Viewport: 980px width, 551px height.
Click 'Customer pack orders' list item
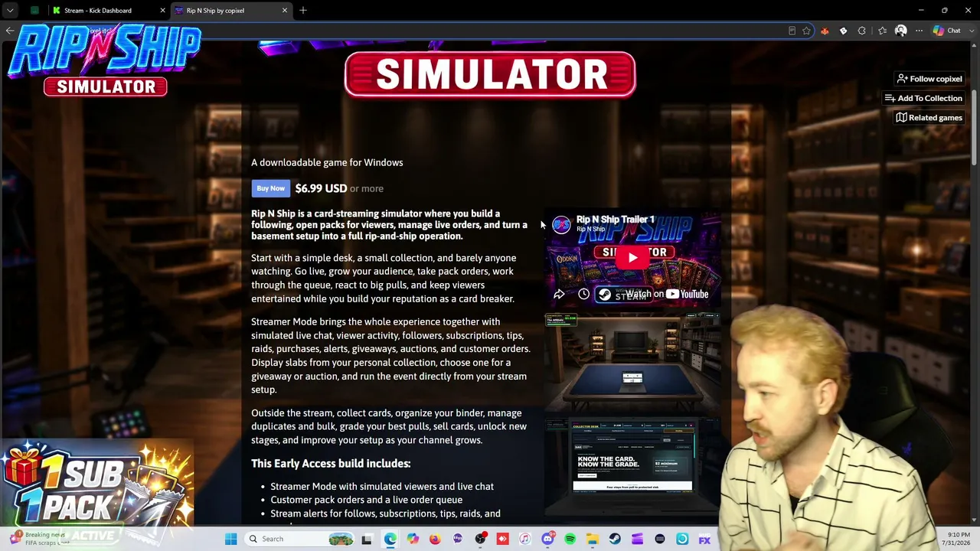[x=367, y=500]
